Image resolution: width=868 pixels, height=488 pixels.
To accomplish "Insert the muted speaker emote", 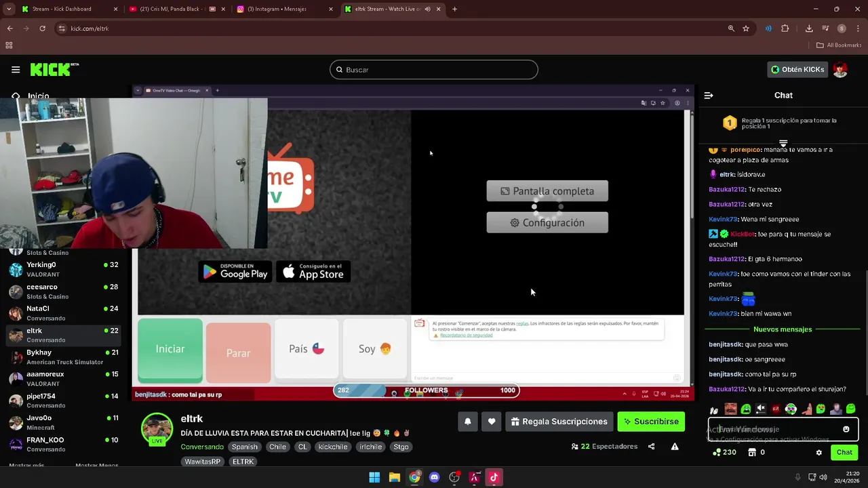I will (x=761, y=409).
